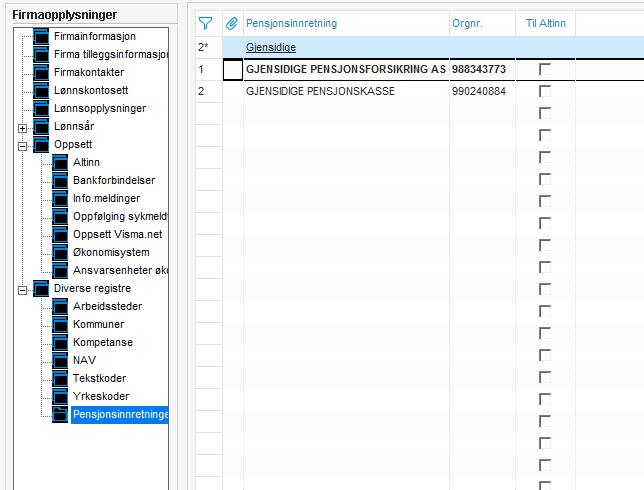Click folder icon beside Firmainformasjon
Viewport: 644px width, 490px height.
click(x=41, y=36)
